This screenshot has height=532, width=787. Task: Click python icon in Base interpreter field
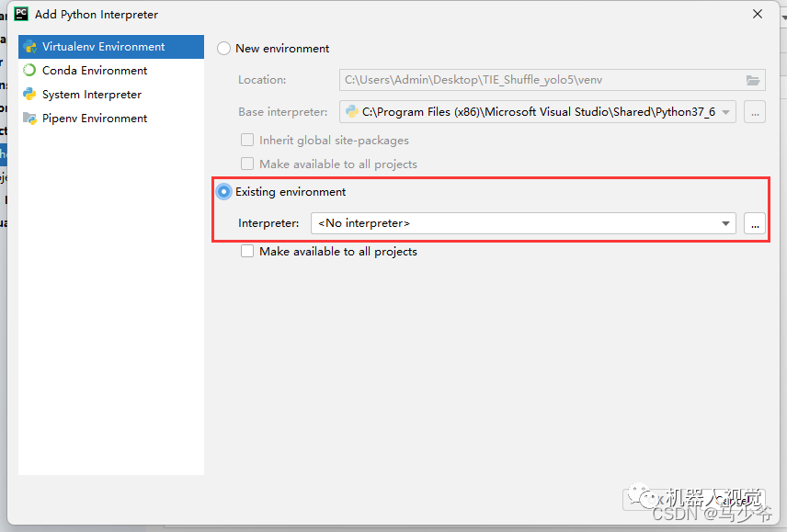[x=352, y=111]
